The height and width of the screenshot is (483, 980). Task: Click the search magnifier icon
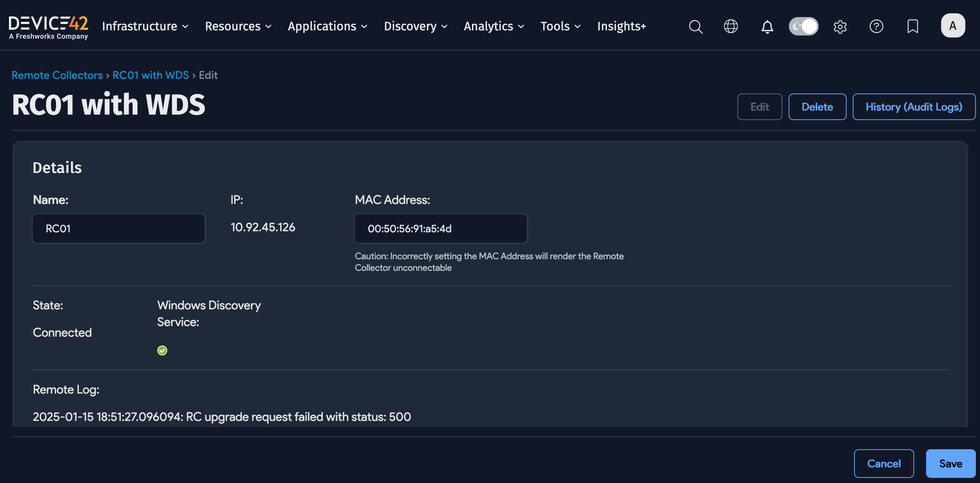[x=695, y=26]
